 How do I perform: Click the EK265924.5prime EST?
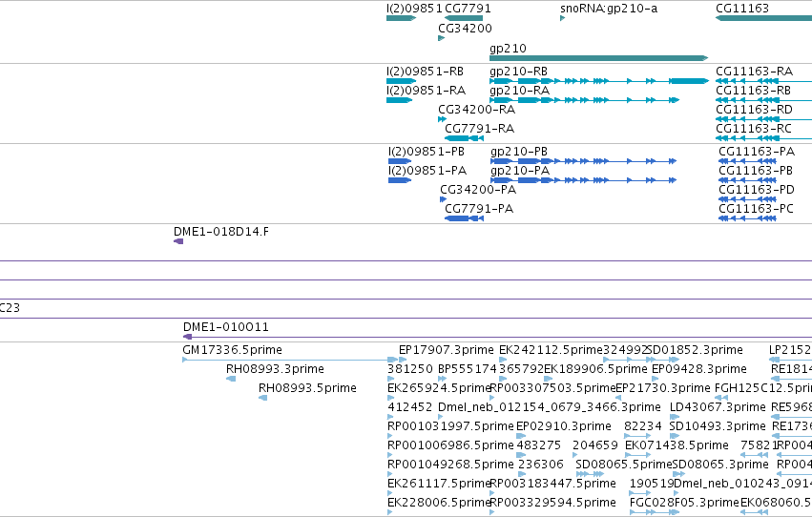390,398
